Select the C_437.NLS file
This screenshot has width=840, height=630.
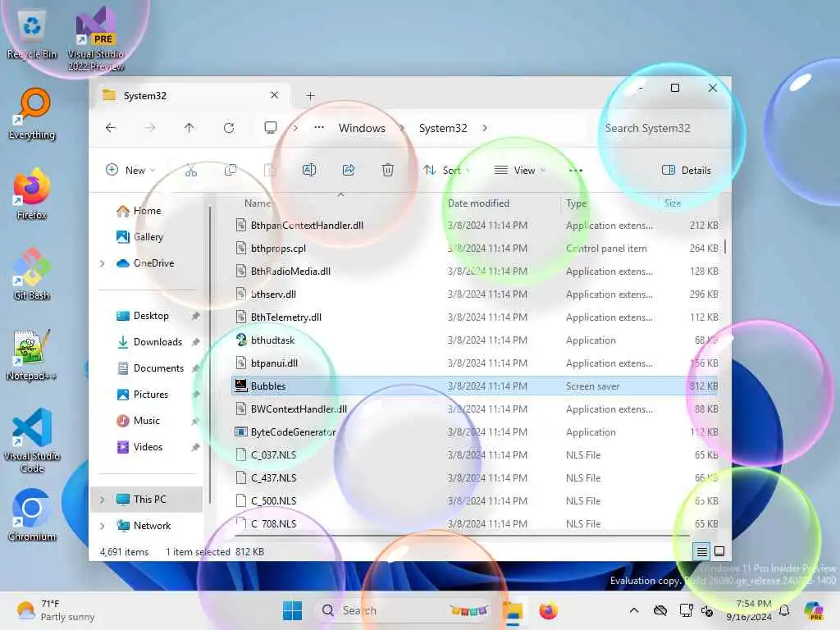point(474,478)
